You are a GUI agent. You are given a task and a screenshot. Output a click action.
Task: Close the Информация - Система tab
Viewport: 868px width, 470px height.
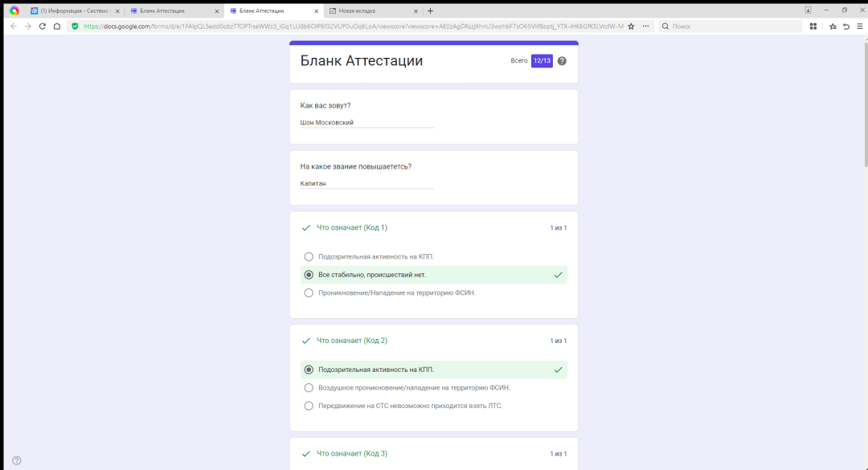pos(117,11)
